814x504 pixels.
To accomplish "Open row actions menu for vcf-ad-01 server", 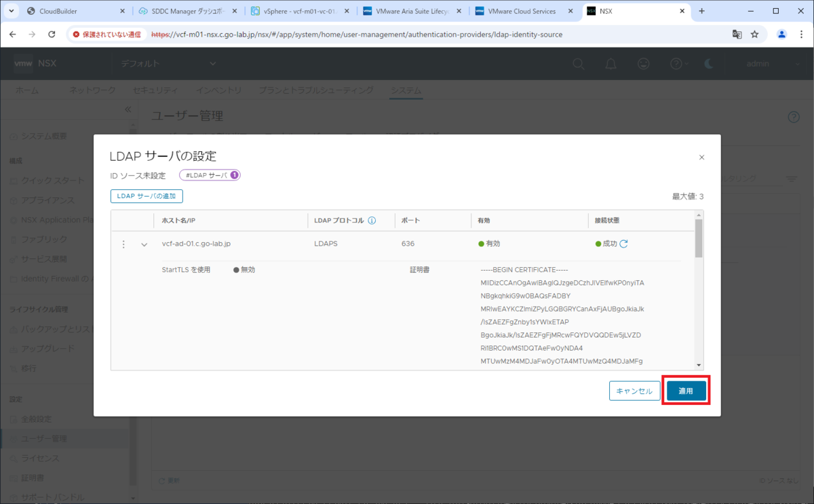I will click(x=123, y=244).
